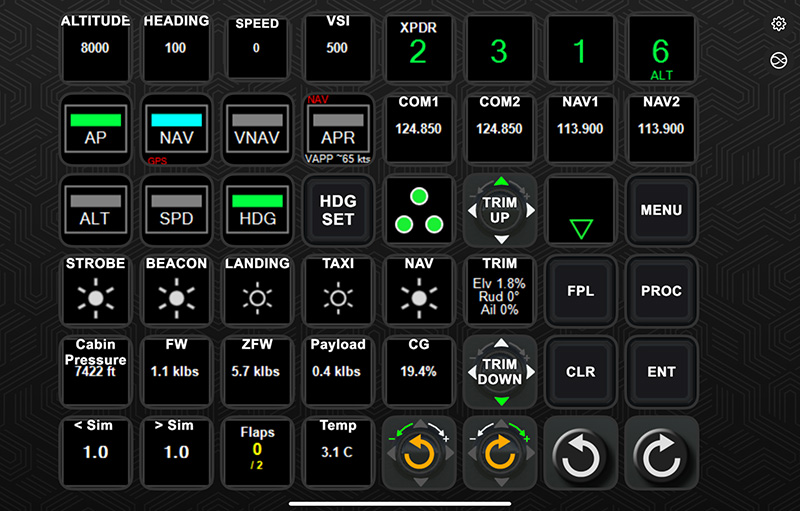Image resolution: width=800 pixels, height=511 pixels.
Task: Enable ALT hold mode
Action: click(95, 210)
